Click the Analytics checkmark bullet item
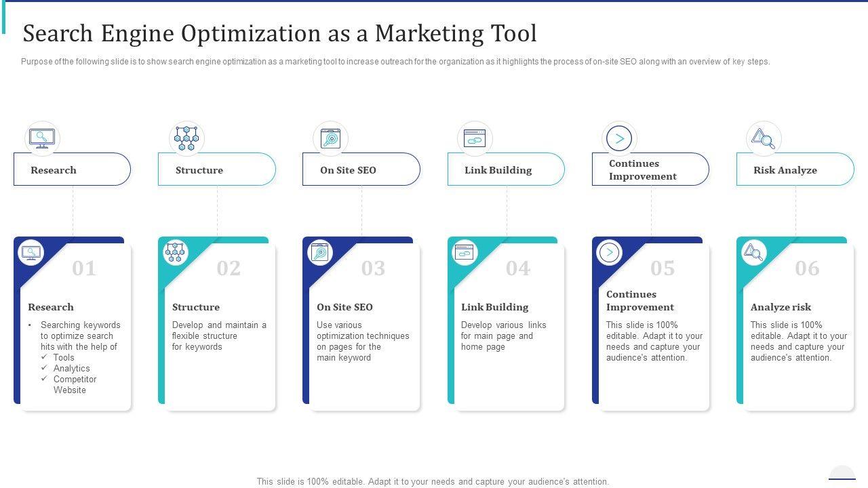Screen dimensions: 868x488 point(71,368)
